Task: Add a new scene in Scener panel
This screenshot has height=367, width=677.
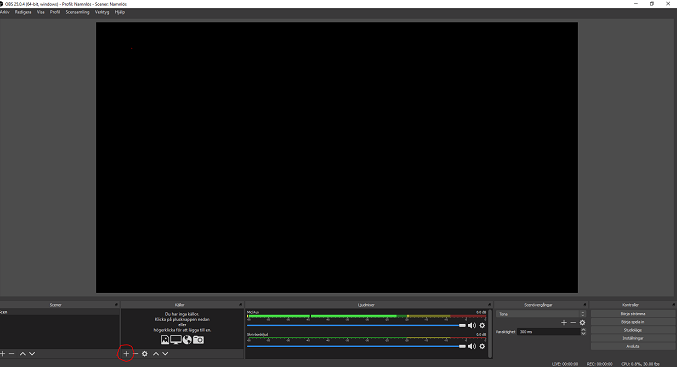Action: pos(3,354)
